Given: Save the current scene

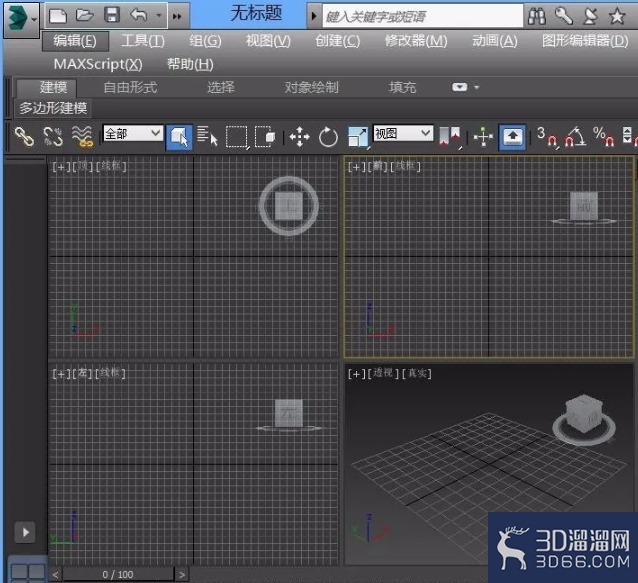Looking at the screenshot, I should 111,15.
